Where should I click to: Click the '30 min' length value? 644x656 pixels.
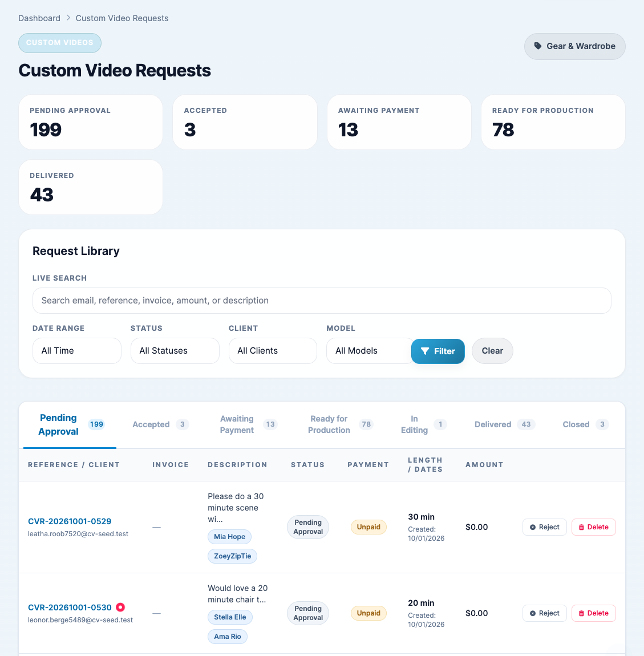(421, 517)
